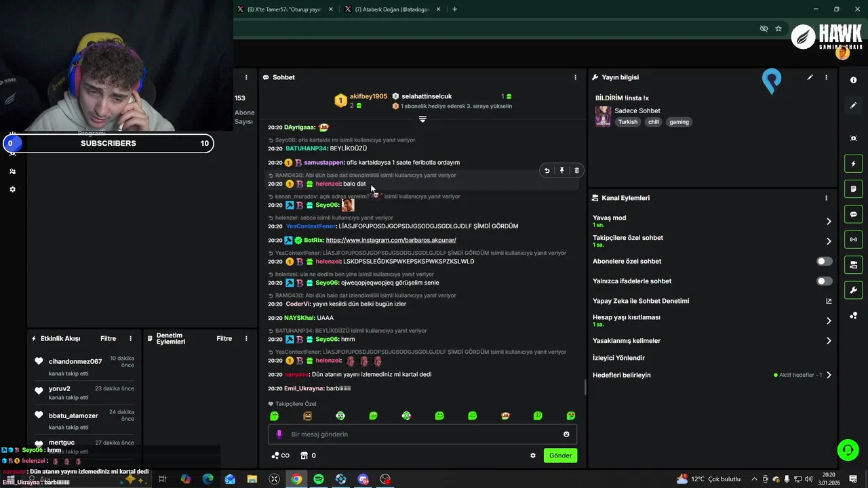Open Filtre in Etkinlik Akışı panel
The width and height of the screenshot is (868, 488).
tap(108, 338)
